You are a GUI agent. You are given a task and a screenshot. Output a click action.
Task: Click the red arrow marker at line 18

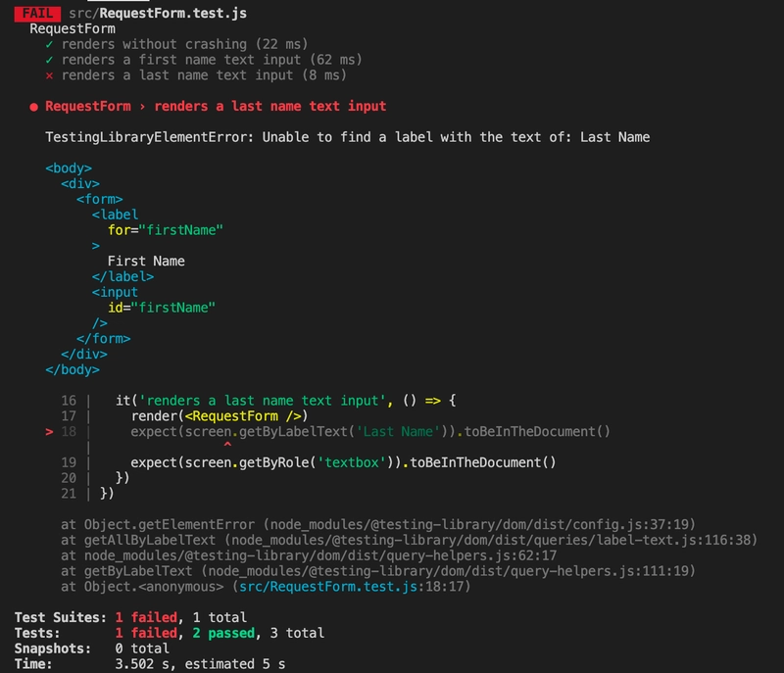50,431
